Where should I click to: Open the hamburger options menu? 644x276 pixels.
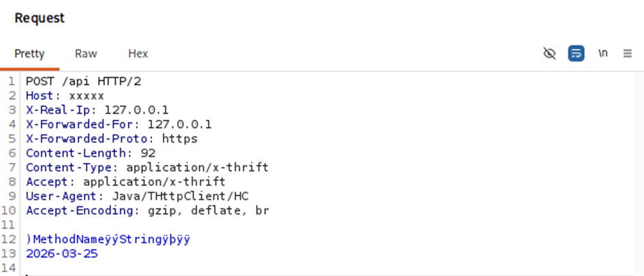(628, 53)
